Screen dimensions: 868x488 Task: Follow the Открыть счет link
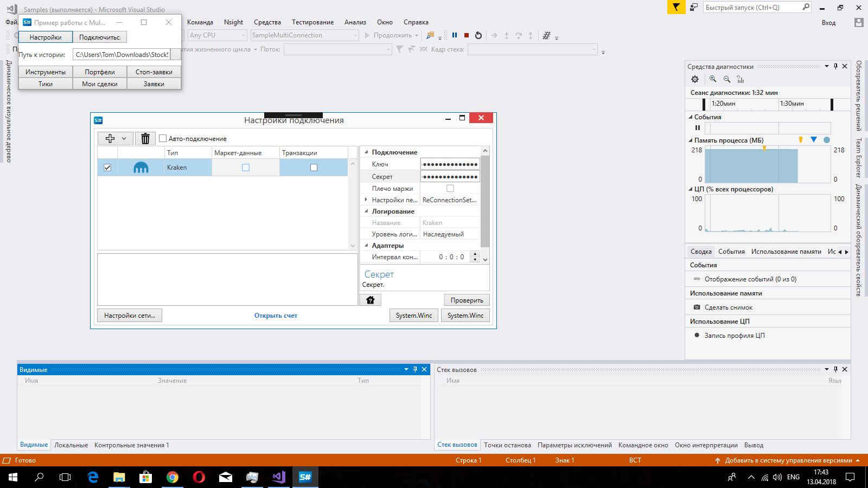(276, 316)
